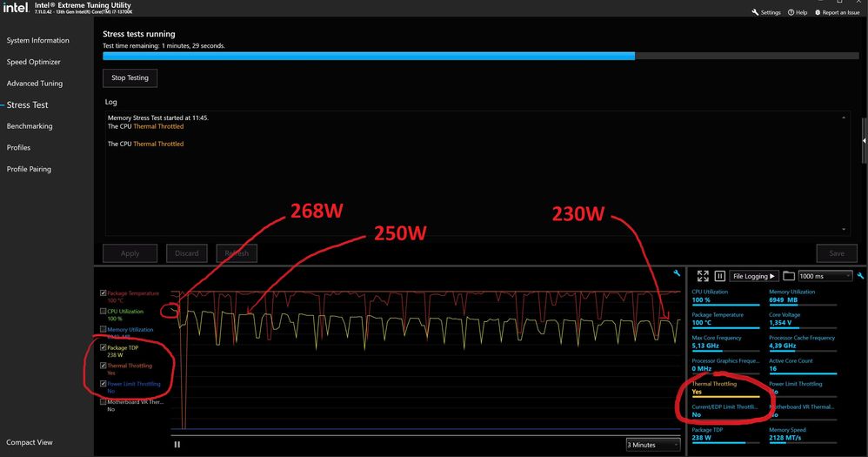Click 'Memory Stress Test started at 11:45.' log line

click(x=157, y=118)
